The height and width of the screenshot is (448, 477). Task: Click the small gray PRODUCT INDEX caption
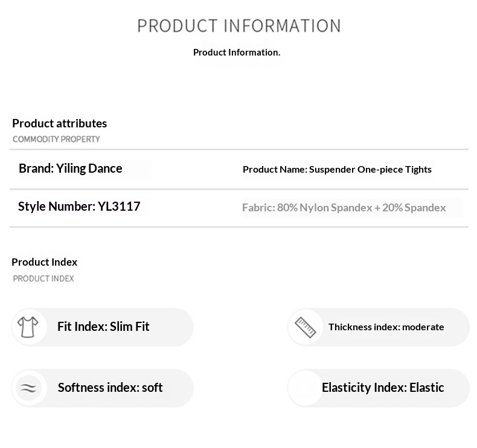pos(43,279)
